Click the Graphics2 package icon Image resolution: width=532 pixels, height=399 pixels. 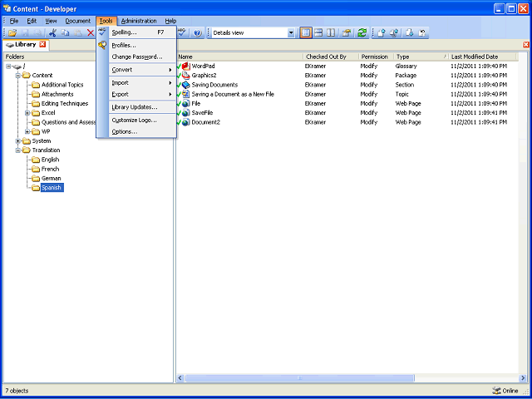186,76
